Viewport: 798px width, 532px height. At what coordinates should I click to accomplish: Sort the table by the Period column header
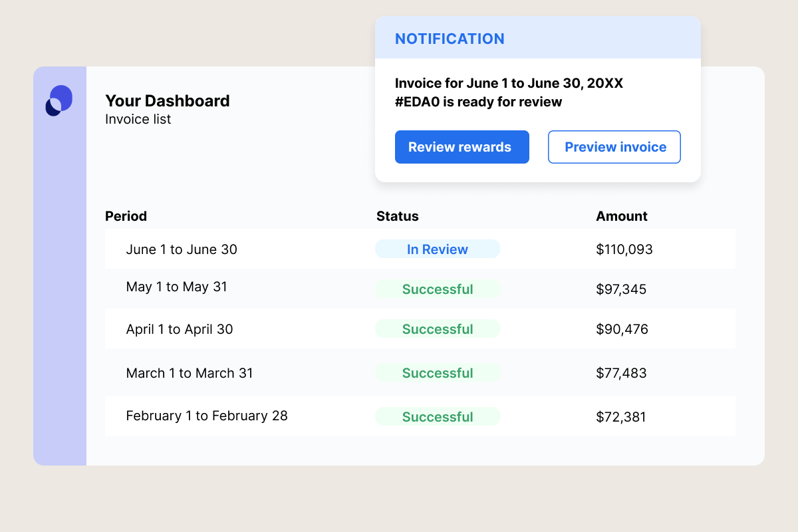click(126, 216)
